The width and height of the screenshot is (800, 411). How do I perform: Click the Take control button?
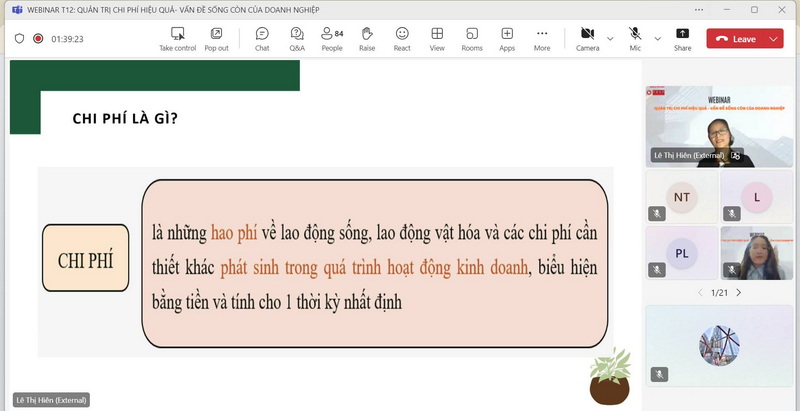point(178,38)
